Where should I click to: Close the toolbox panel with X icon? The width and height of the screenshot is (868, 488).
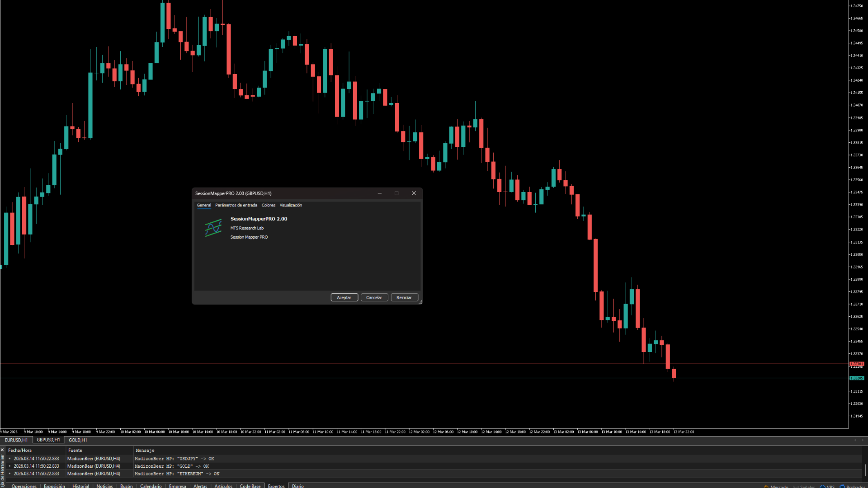2,450
